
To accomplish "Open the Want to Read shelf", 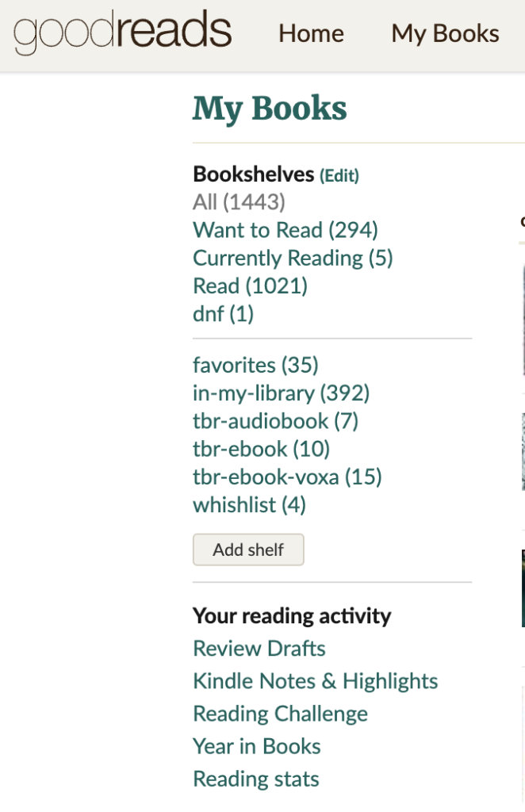I will point(285,230).
